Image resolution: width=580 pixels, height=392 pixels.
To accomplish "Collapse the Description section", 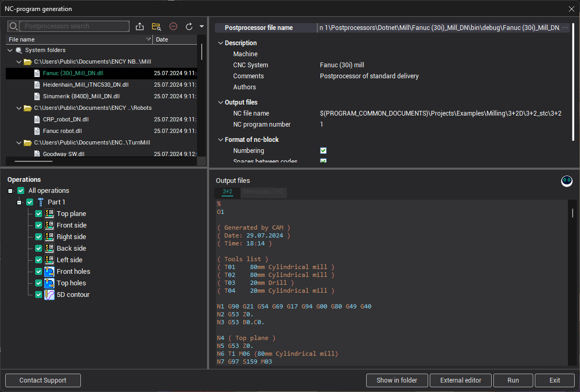I will [221, 43].
